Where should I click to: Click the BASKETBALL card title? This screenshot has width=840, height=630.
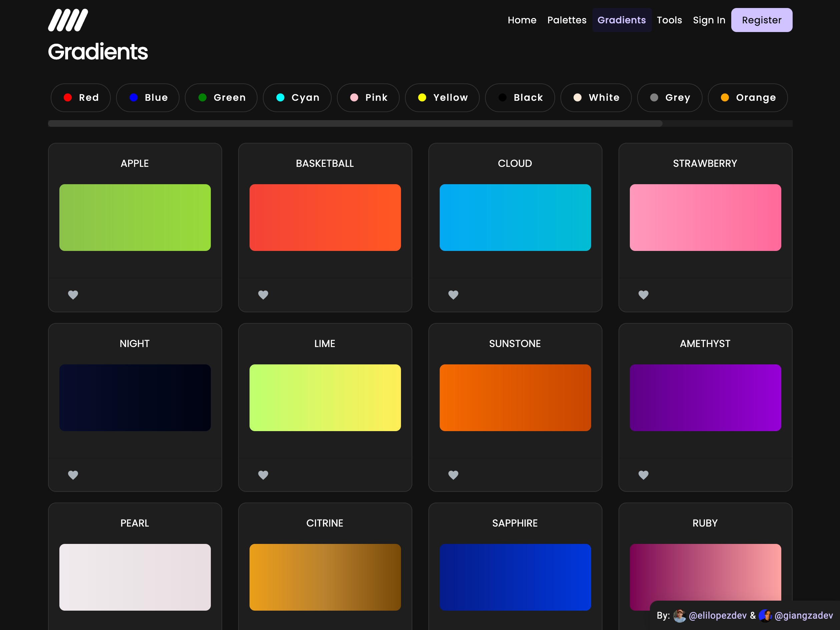(325, 163)
